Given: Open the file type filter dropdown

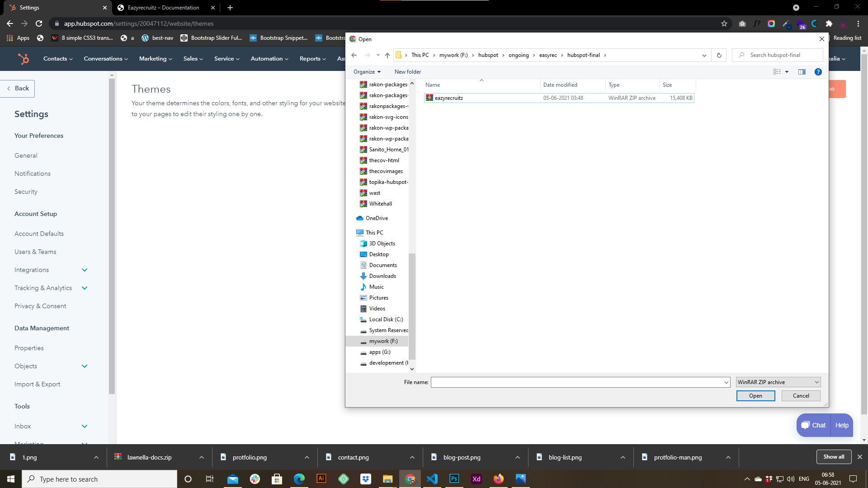Looking at the screenshot, I should click(x=778, y=382).
